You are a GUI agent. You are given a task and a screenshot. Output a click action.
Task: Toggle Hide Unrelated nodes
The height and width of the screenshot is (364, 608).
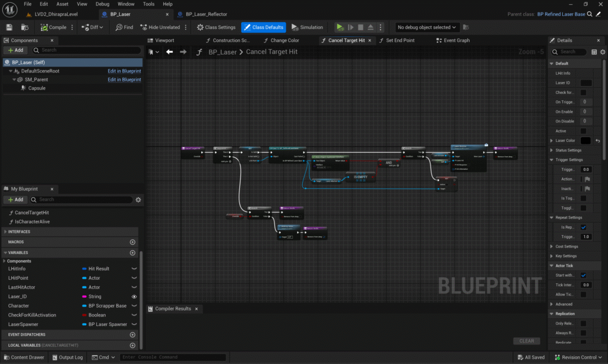coord(160,27)
